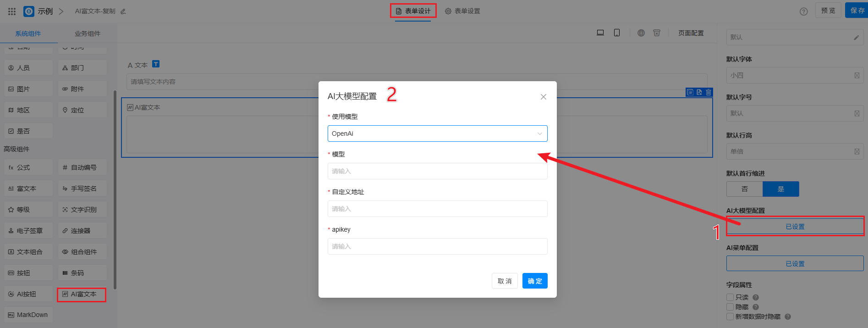Image resolution: width=868 pixels, height=328 pixels.
Task: Open the apps grid menu icon
Action: pos(12,11)
